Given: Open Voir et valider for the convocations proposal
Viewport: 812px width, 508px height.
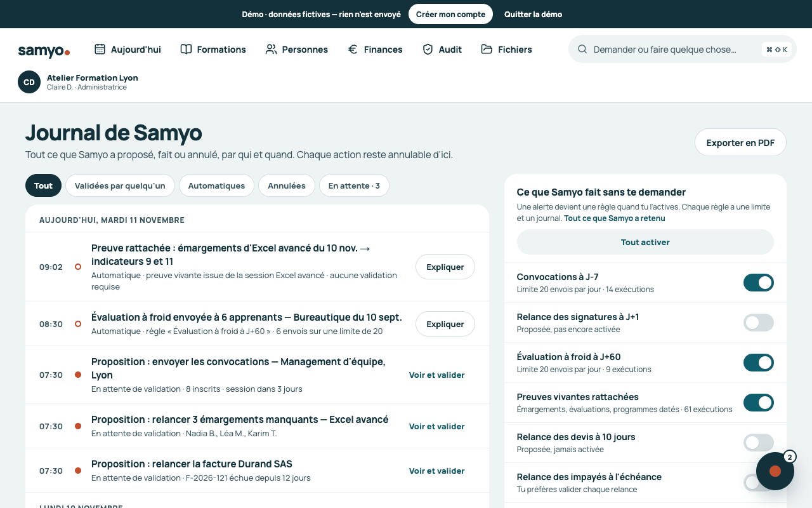Looking at the screenshot, I should 437,375.
